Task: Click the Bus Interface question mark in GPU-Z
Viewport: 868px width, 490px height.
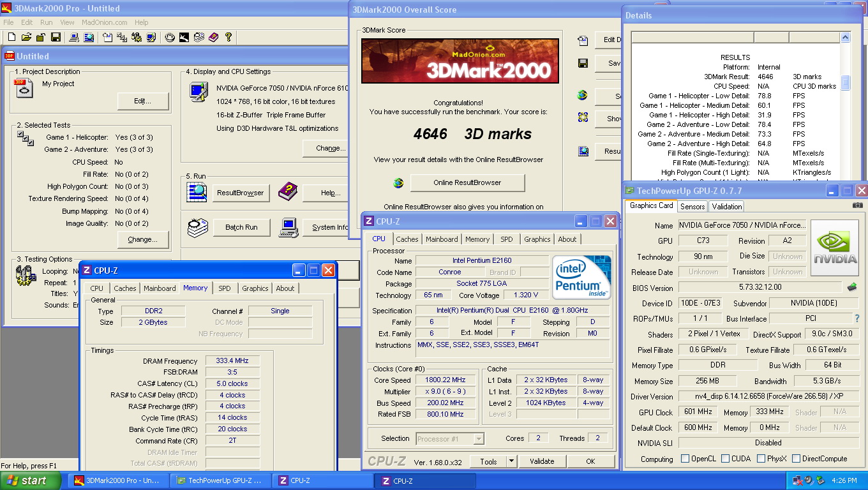Action: (857, 318)
